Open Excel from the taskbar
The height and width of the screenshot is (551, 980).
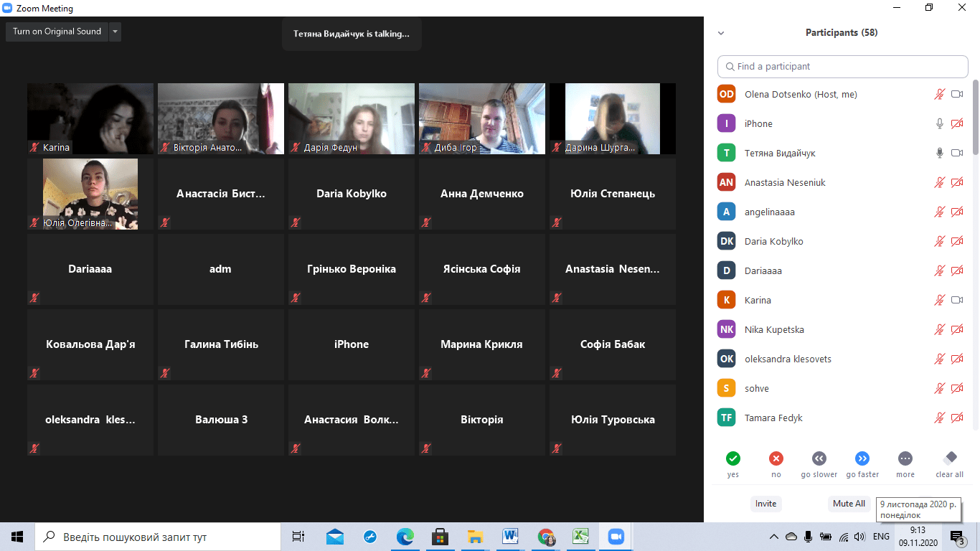(x=580, y=537)
